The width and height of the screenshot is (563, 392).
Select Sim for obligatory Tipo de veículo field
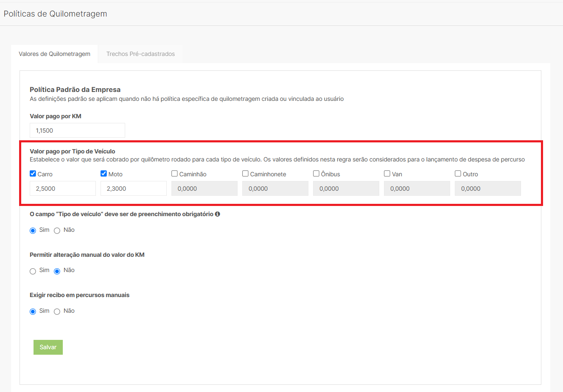pos(33,231)
